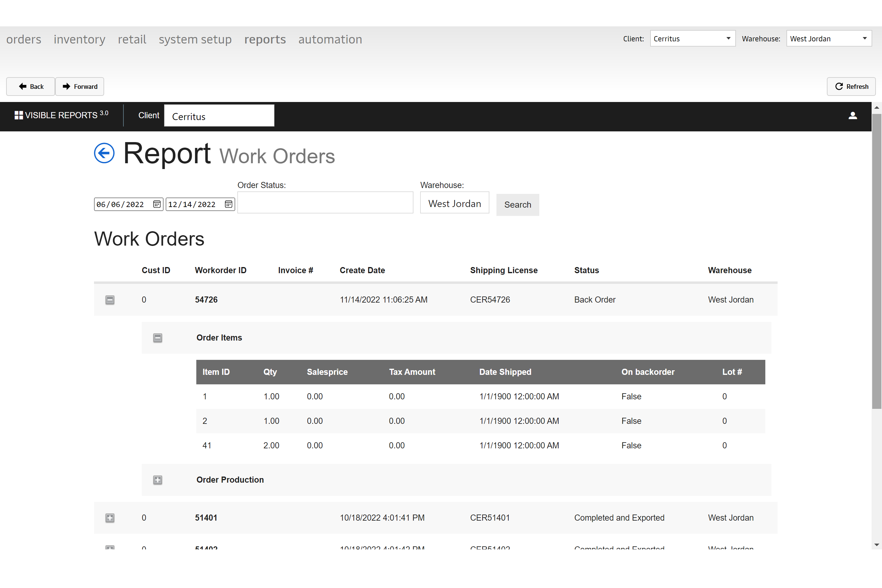The height and width of the screenshot is (588, 882).
Task: Click the Date Shipped column header
Action: point(505,372)
